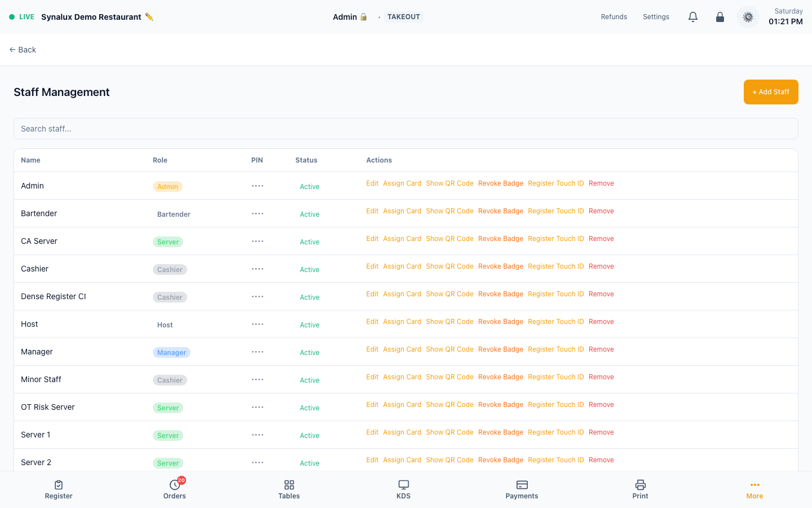Assign Card to Bartender
This screenshot has height=508, width=812.
(x=402, y=211)
